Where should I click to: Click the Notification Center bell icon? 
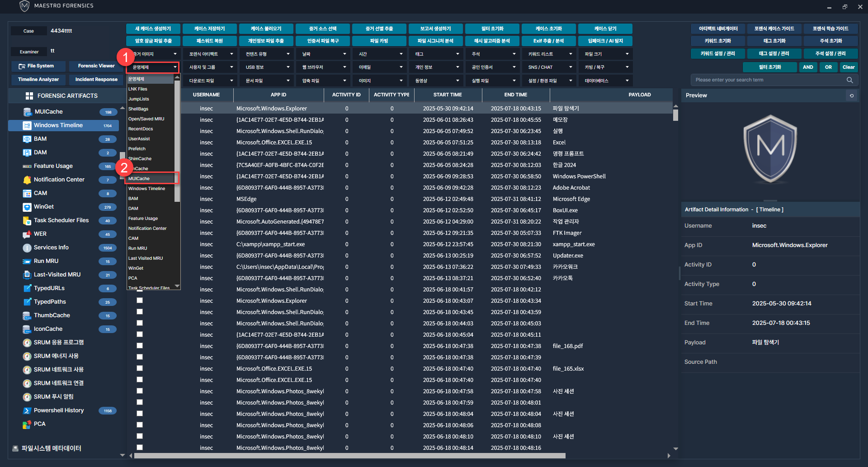tap(27, 180)
